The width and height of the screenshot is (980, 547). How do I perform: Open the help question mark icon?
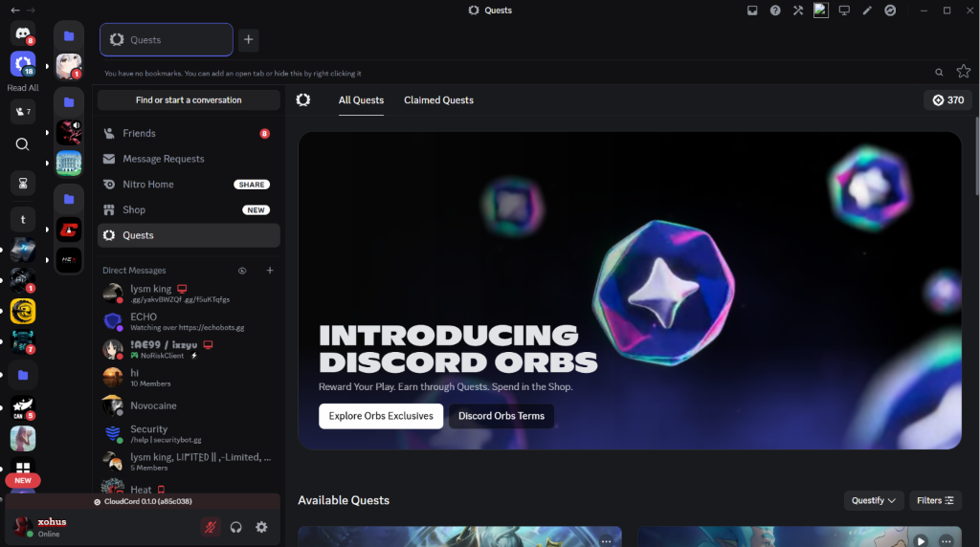pos(775,10)
